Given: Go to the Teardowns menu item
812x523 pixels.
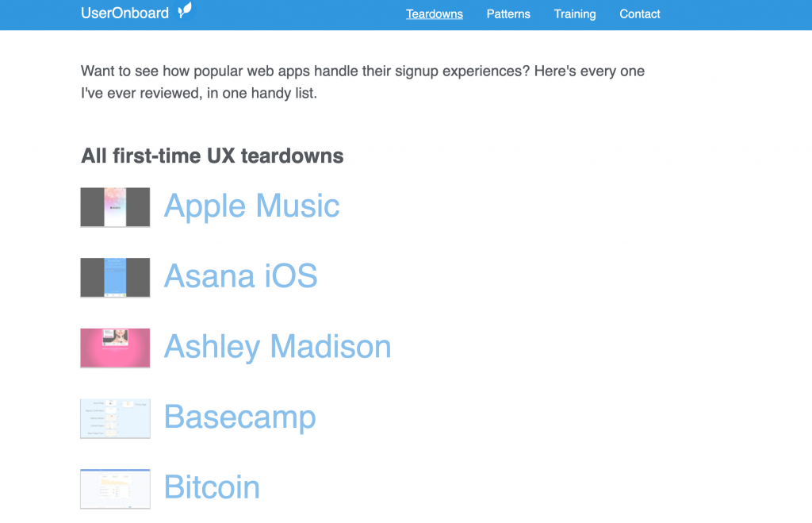Looking at the screenshot, I should [434, 14].
